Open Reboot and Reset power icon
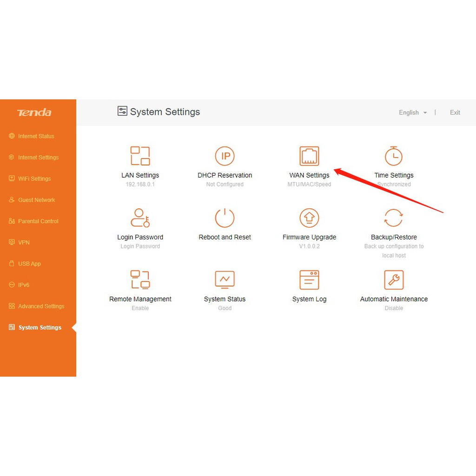Viewport: 476px width, 476px height. coord(225,218)
